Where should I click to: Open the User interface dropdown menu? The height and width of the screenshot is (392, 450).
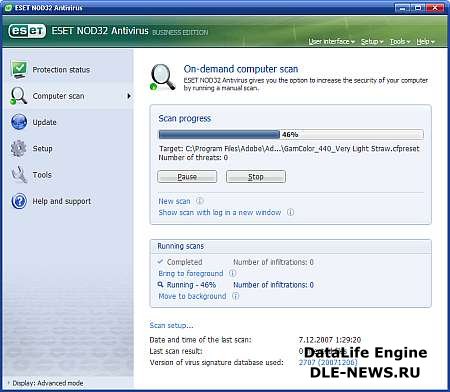(331, 41)
